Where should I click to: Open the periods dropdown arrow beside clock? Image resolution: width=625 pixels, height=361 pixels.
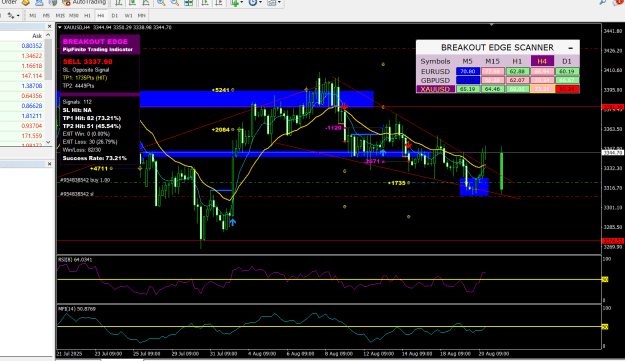[260, 3]
